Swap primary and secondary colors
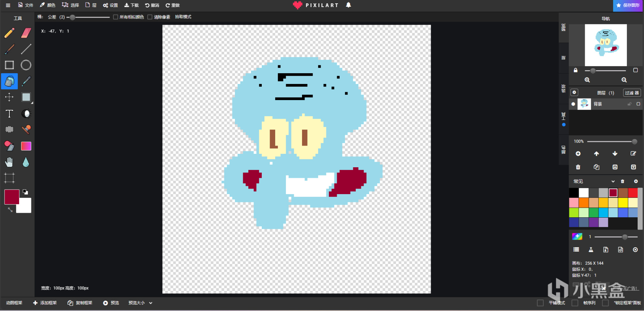 click(10, 210)
